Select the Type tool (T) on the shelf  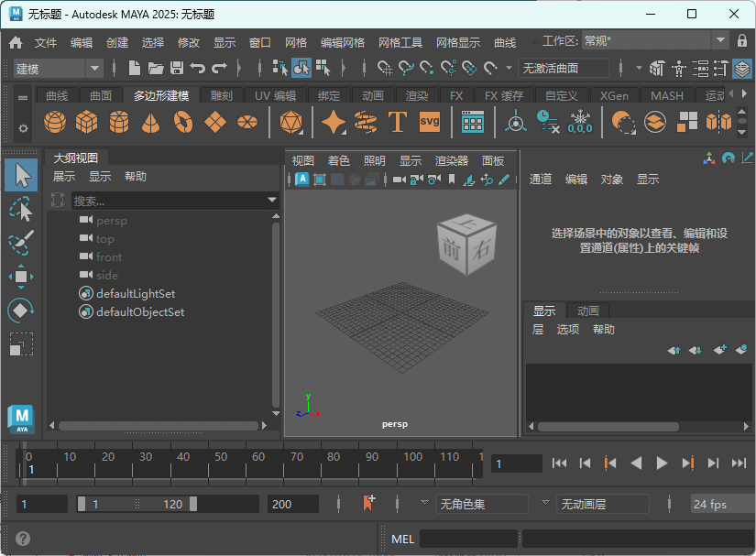coord(398,120)
